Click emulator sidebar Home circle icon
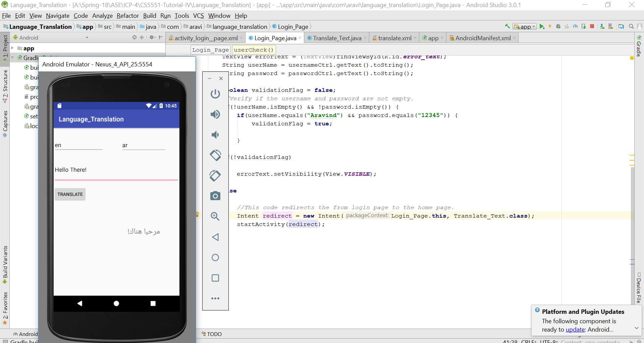Image resolution: width=644 pixels, height=343 pixels. coord(215,258)
